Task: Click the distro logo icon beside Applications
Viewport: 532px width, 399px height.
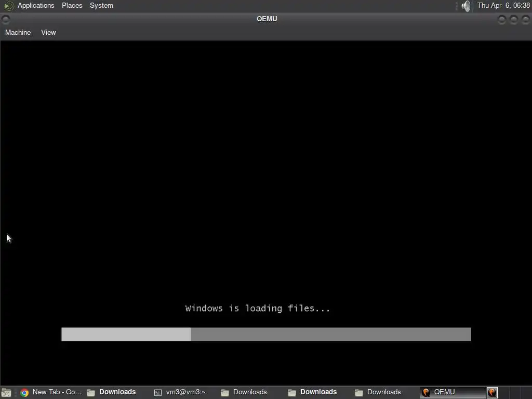Action: [8, 6]
